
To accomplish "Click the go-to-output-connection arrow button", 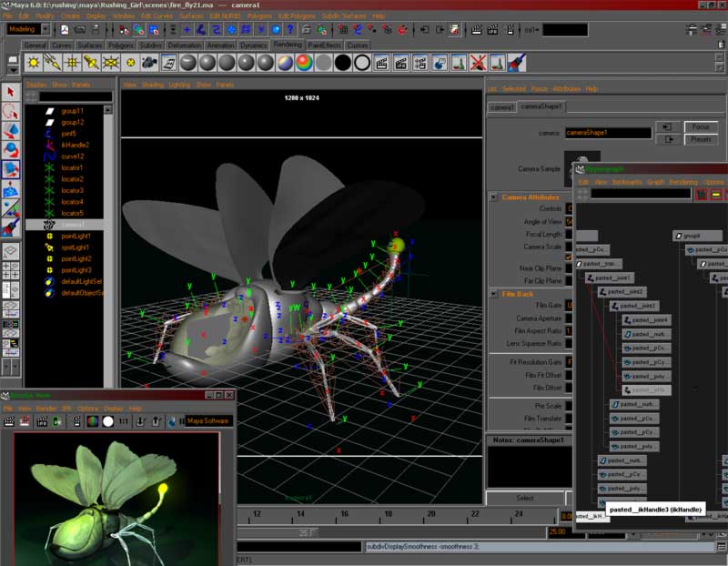I will point(667,139).
